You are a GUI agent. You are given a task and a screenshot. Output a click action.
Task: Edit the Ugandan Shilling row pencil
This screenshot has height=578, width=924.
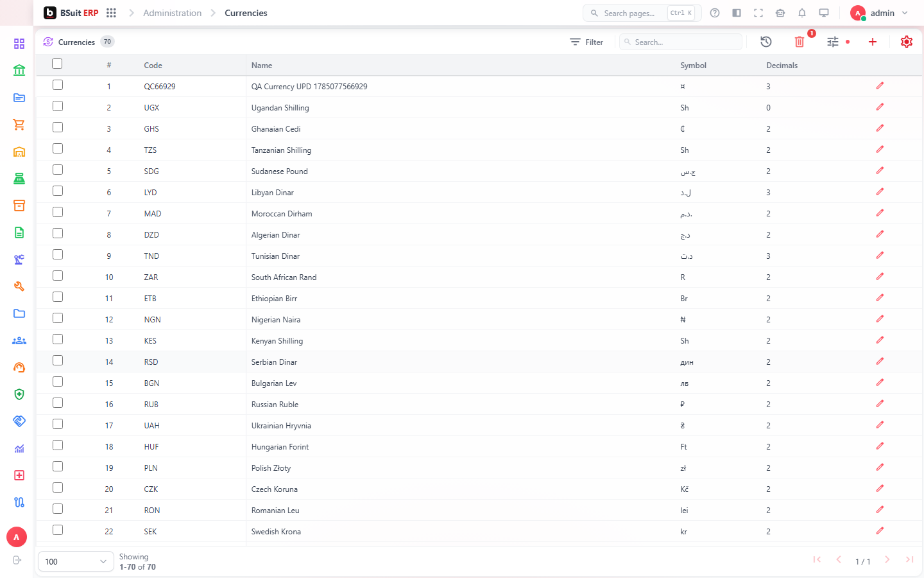tap(880, 107)
